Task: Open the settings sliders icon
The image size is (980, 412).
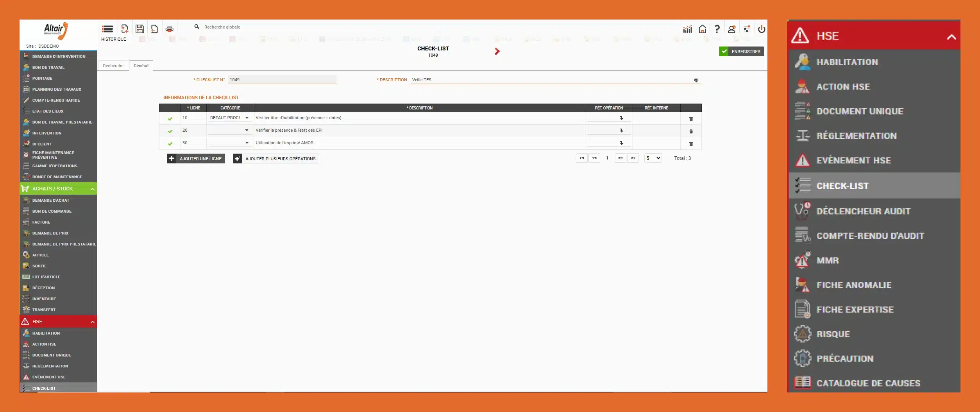Action: pyautogui.click(x=747, y=29)
